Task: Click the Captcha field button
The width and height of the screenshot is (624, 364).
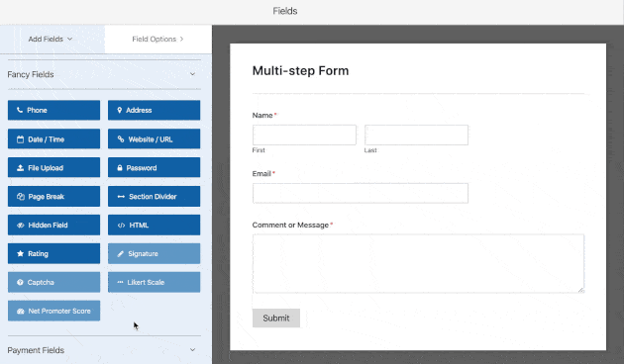Action: (53, 282)
